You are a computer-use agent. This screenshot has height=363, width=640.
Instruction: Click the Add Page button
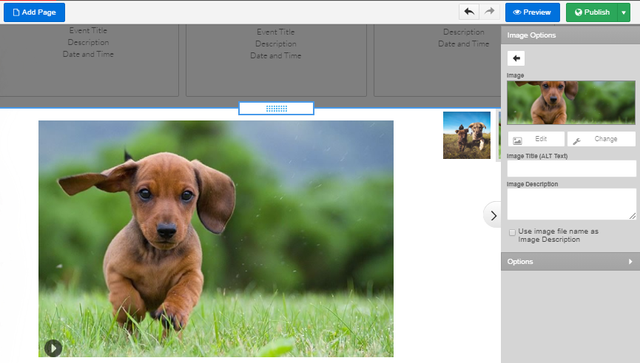pyautogui.click(x=34, y=12)
